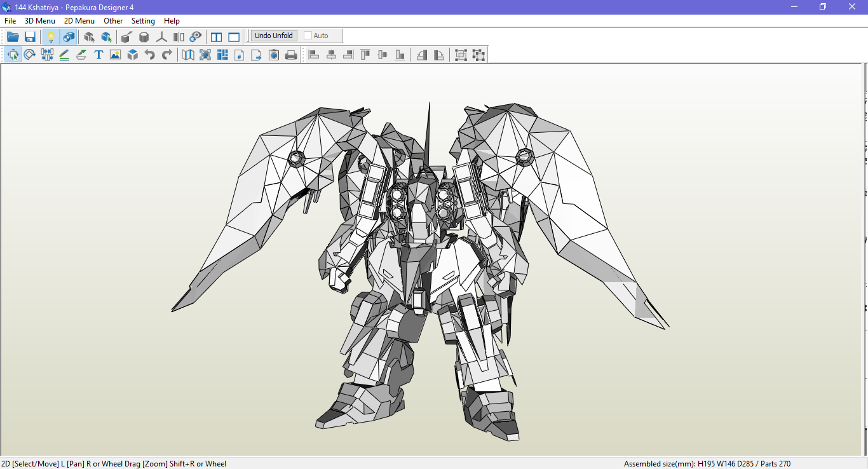This screenshot has width=868, height=469.
Task: Click the Undo arrow icon
Action: point(150,55)
